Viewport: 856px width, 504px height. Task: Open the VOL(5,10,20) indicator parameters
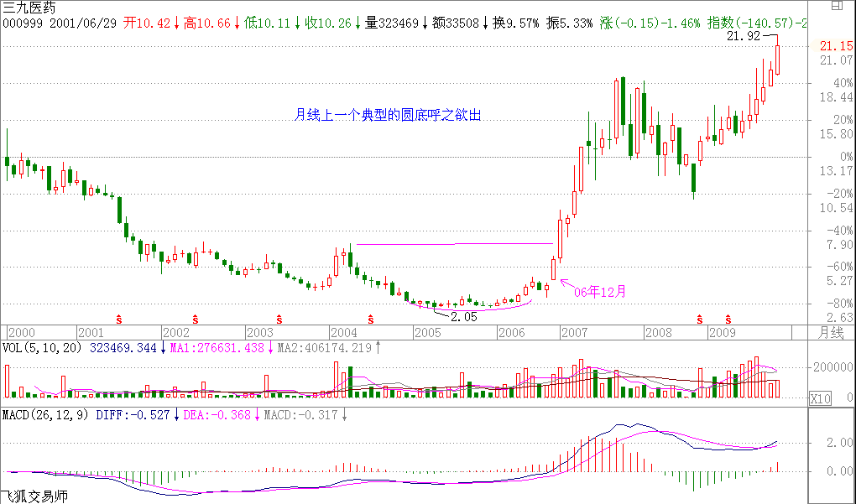point(42,348)
